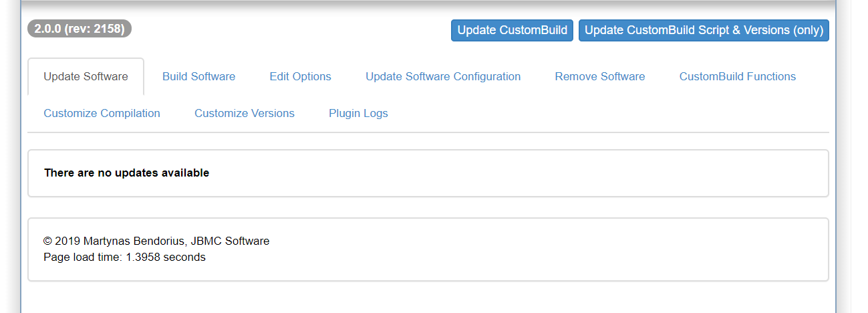Open the Edit Options tab
Image resolution: width=868 pixels, height=313 pixels.
[x=300, y=76]
